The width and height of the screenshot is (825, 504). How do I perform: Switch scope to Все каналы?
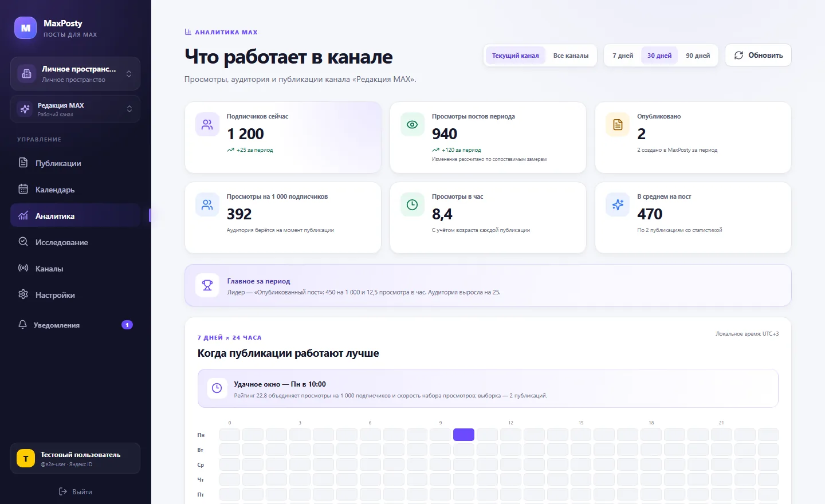pyautogui.click(x=571, y=56)
